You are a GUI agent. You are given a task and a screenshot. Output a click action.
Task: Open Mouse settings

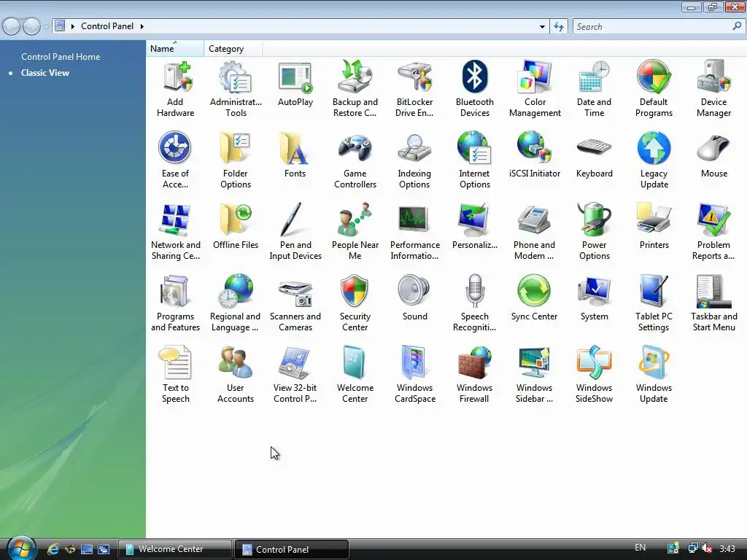coord(713,156)
